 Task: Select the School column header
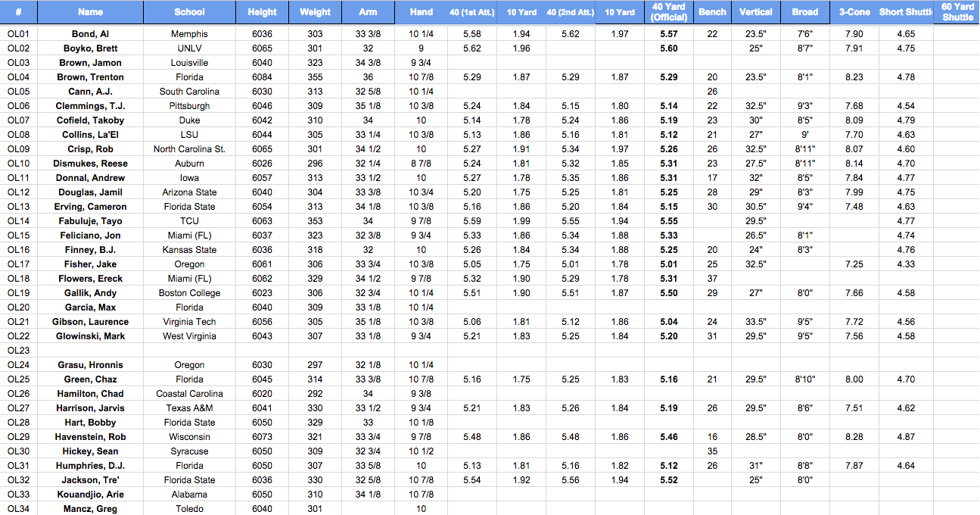click(x=189, y=12)
